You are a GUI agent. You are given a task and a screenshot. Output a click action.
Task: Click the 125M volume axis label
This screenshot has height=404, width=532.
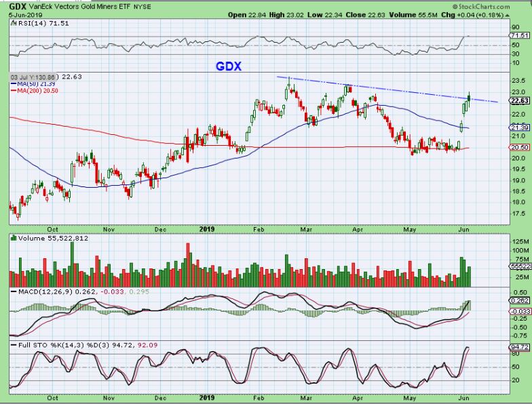click(x=521, y=241)
